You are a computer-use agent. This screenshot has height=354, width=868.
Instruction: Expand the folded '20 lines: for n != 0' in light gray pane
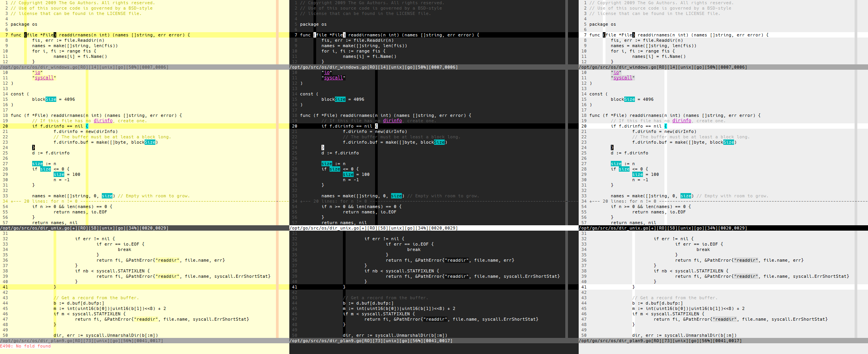(723, 201)
